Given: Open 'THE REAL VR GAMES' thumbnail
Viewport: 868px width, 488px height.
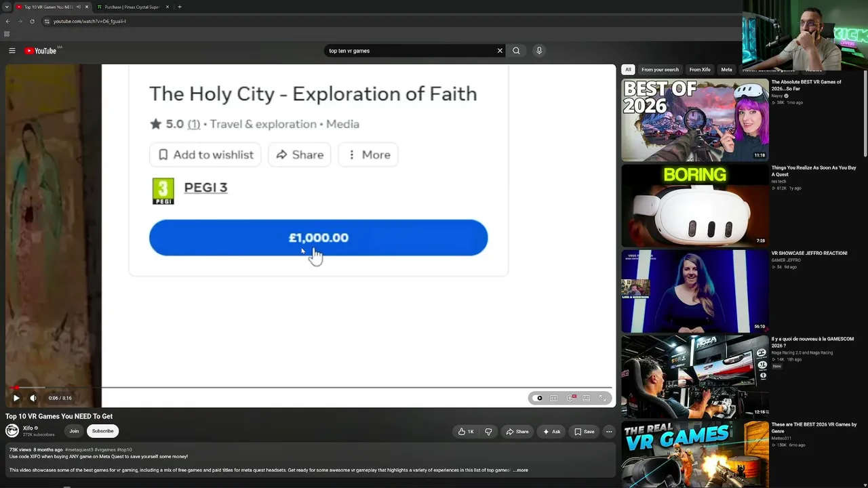Looking at the screenshot, I should [695, 455].
